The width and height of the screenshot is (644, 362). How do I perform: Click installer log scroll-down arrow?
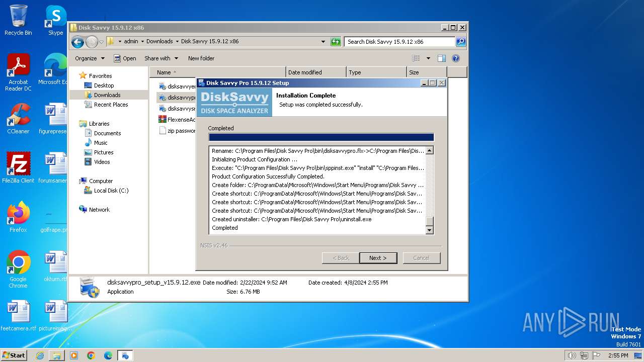[x=429, y=230]
